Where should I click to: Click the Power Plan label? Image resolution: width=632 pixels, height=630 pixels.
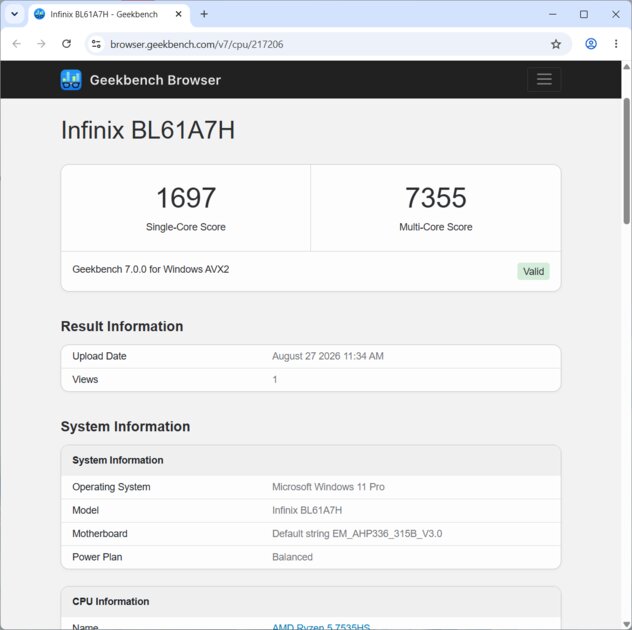click(x=97, y=557)
